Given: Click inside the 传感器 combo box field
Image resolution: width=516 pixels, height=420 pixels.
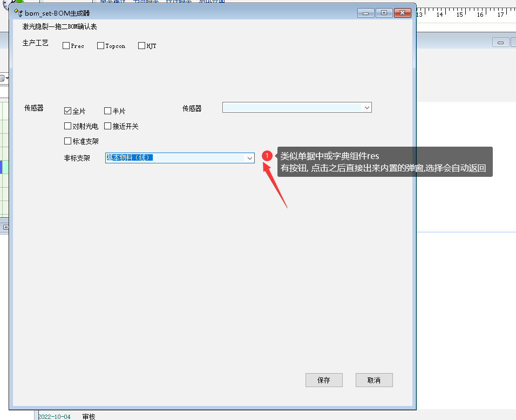Looking at the screenshot, I should [291, 108].
